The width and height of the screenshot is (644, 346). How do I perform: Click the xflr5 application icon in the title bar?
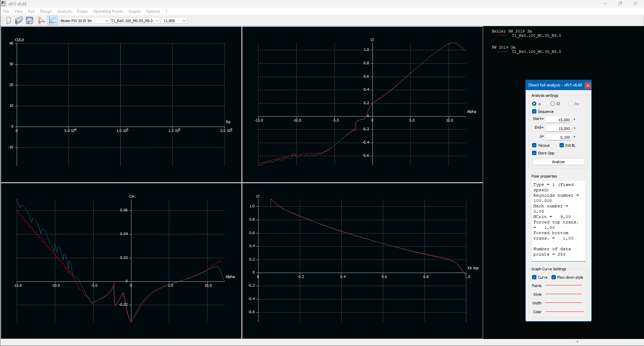click(3, 4)
